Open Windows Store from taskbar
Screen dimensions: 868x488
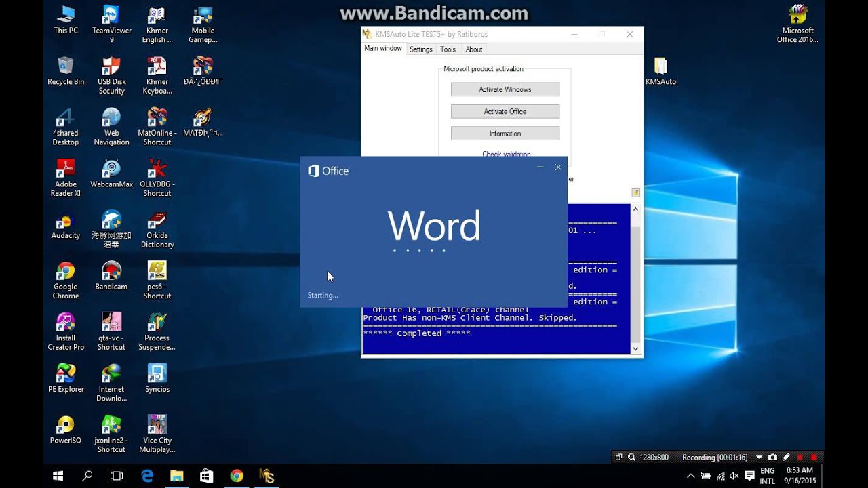(x=206, y=476)
